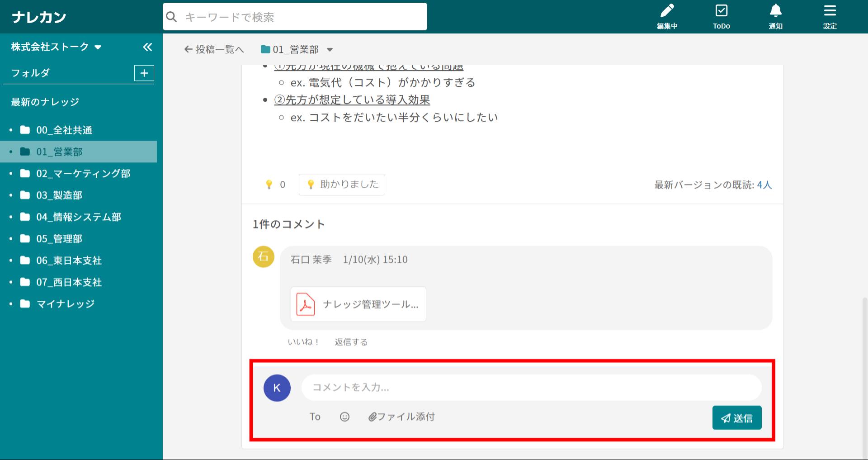Open the attached PDF ナレッジ管理ツール
868x460 pixels.
click(358, 304)
